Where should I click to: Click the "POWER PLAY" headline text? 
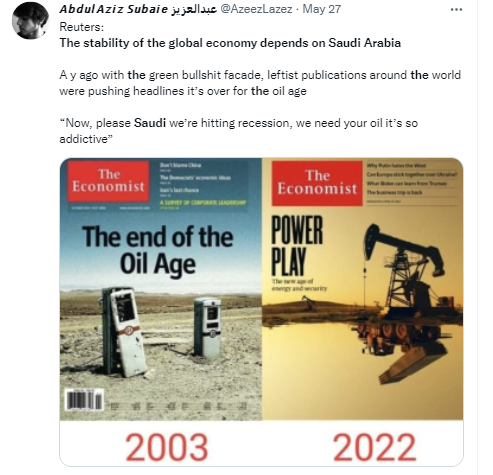pos(297,245)
